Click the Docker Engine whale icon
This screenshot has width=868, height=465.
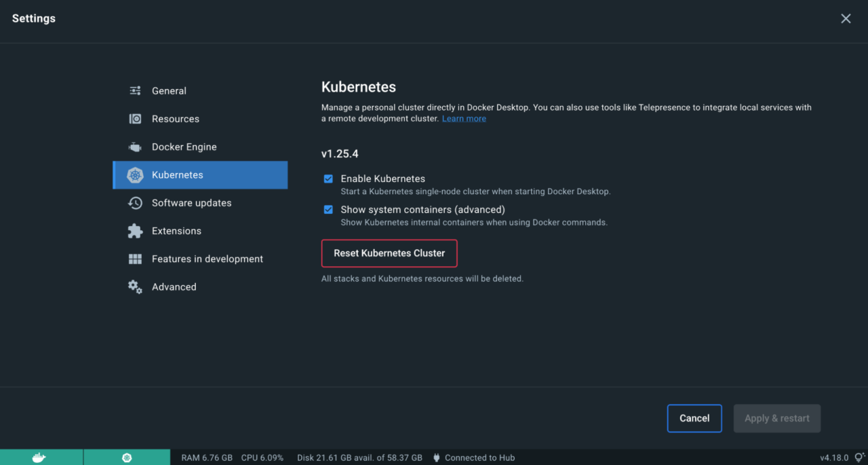click(x=135, y=147)
